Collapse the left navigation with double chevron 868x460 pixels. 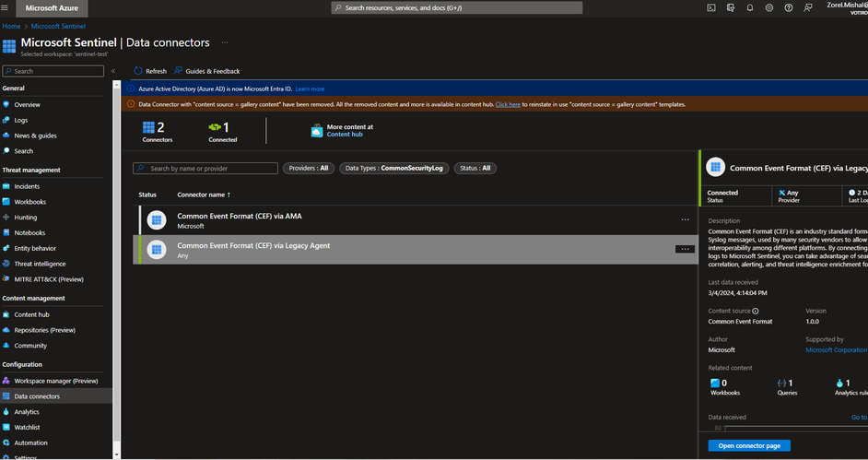pos(113,71)
